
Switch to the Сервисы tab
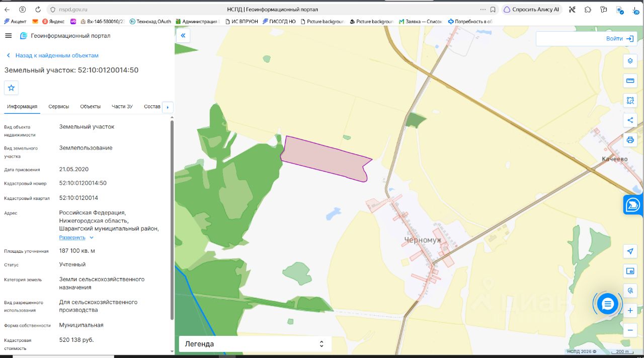click(59, 106)
